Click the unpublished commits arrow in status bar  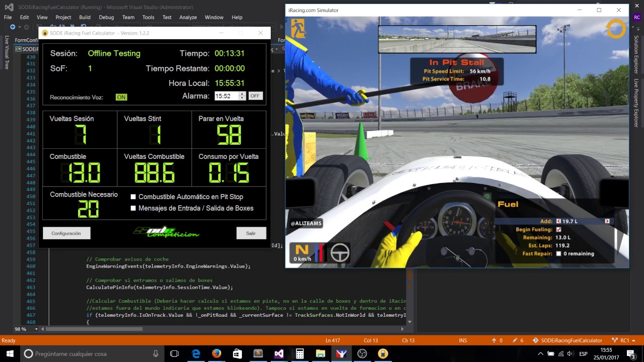coord(498,340)
